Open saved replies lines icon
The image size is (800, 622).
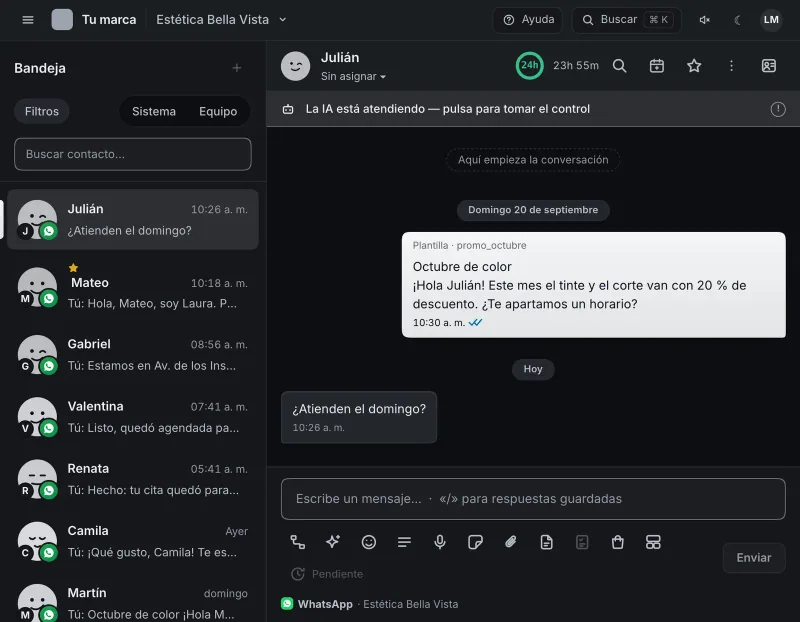pos(404,542)
